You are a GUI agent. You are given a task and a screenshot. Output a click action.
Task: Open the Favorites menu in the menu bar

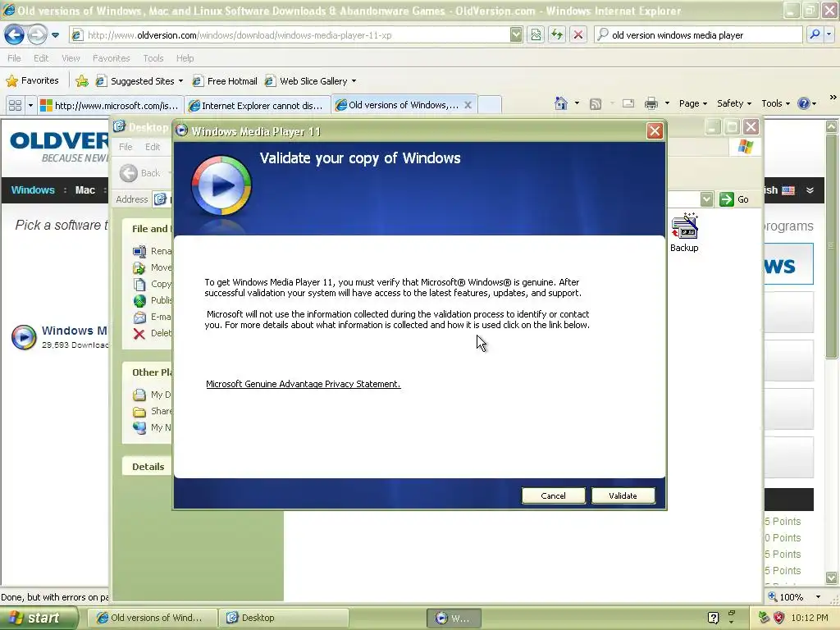pyautogui.click(x=112, y=58)
